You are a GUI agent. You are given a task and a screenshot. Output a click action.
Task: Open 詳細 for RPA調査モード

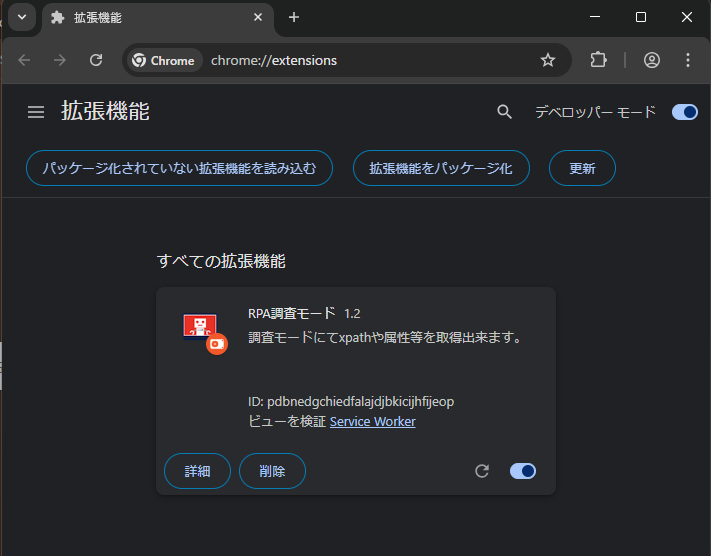(197, 471)
